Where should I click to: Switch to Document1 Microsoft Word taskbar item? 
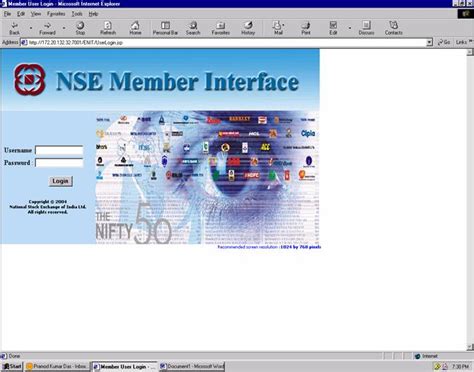click(192, 366)
